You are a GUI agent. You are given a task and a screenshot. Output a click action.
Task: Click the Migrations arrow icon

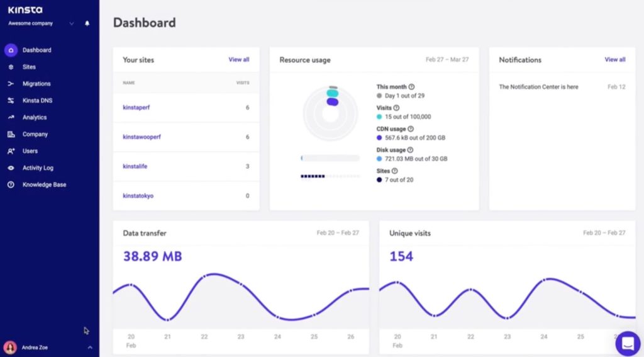click(11, 84)
